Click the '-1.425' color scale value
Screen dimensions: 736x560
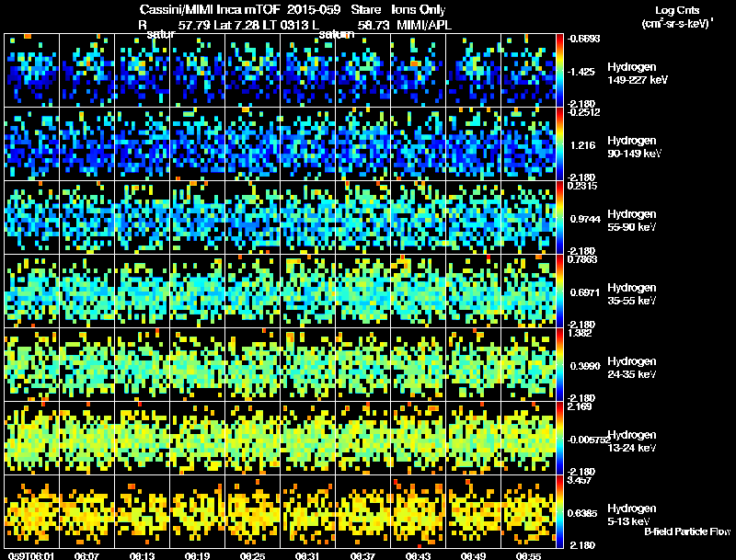[x=581, y=72]
